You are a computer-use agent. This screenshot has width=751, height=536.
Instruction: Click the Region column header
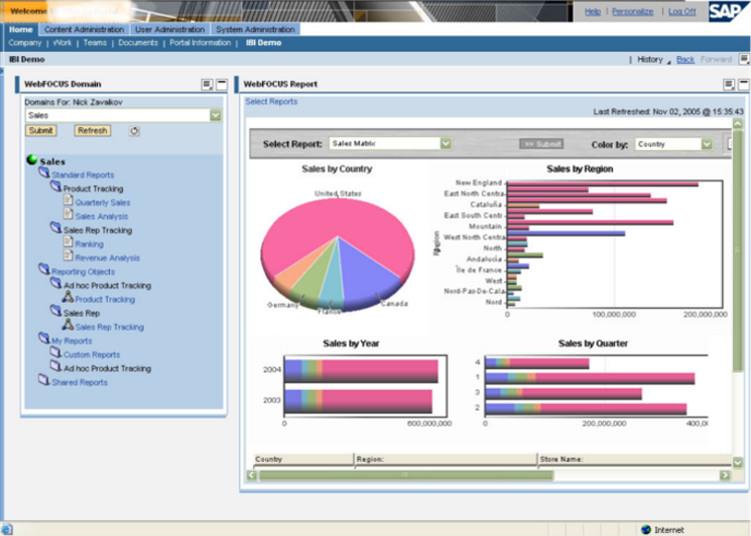[445, 459]
